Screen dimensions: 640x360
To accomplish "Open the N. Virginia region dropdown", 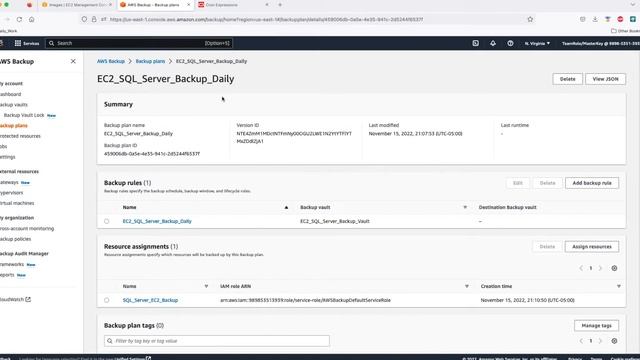I will coord(537,43).
